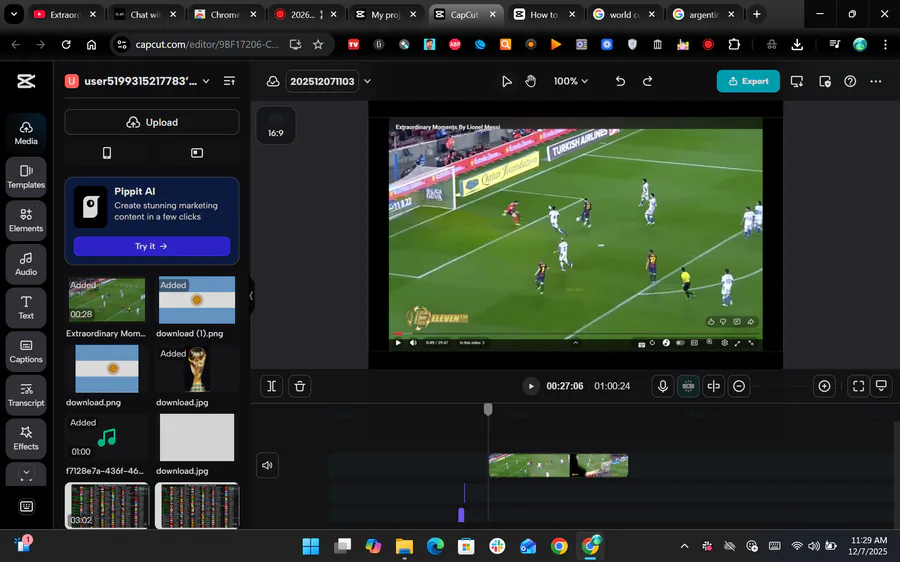Click the Upload button
This screenshot has height=562, width=900.
[x=152, y=122]
